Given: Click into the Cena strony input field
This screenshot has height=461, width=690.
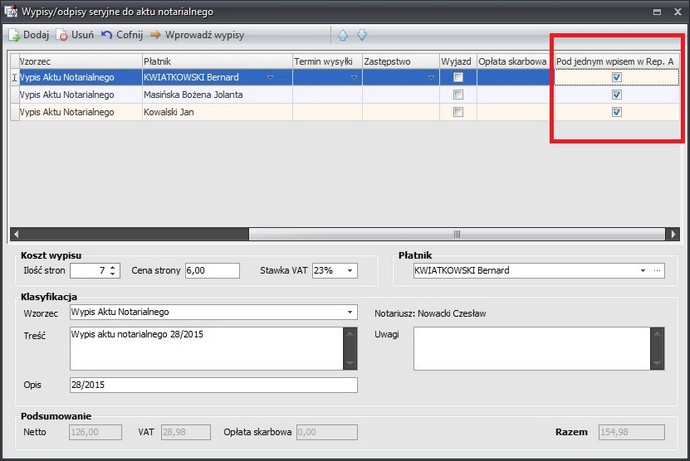Looking at the screenshot, I should point(212,270).
